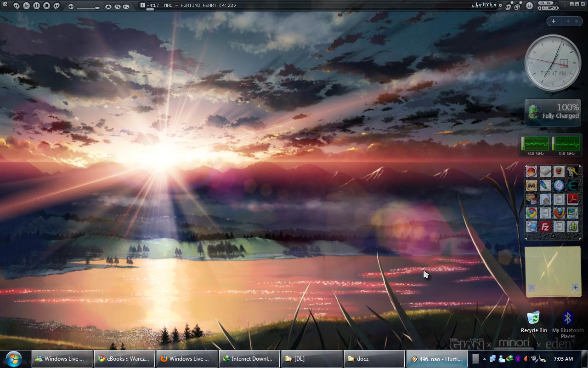
Task: Toggle the EQ equalizer button
Action: click(x=529, y=6)
